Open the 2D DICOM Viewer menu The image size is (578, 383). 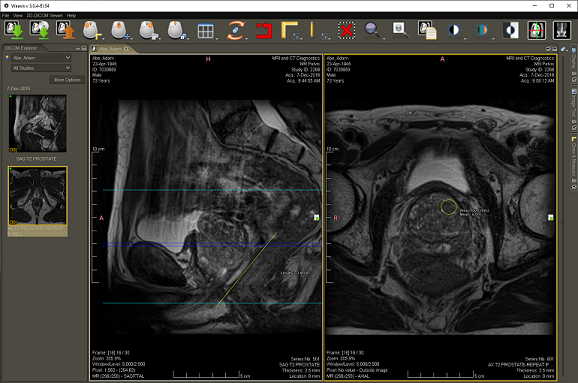pyautogui.click(x=44, y=15)
